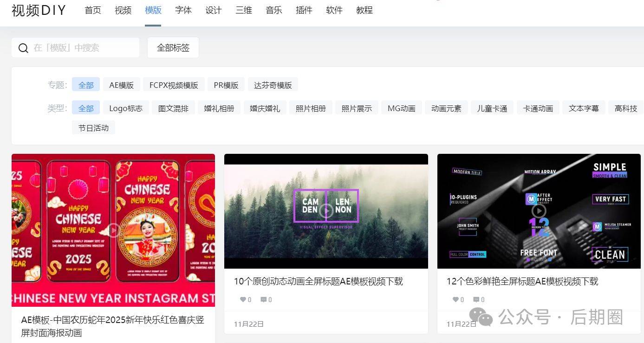The image size is (644, 343).
Task: Open the 中国农历蛇年2025 template article
Action: (112, 325)
